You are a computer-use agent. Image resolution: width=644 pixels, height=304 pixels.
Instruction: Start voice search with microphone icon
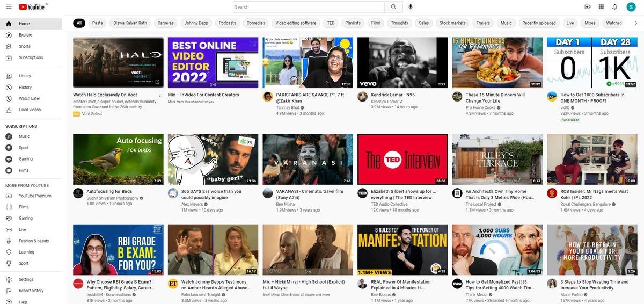(411, 7)
